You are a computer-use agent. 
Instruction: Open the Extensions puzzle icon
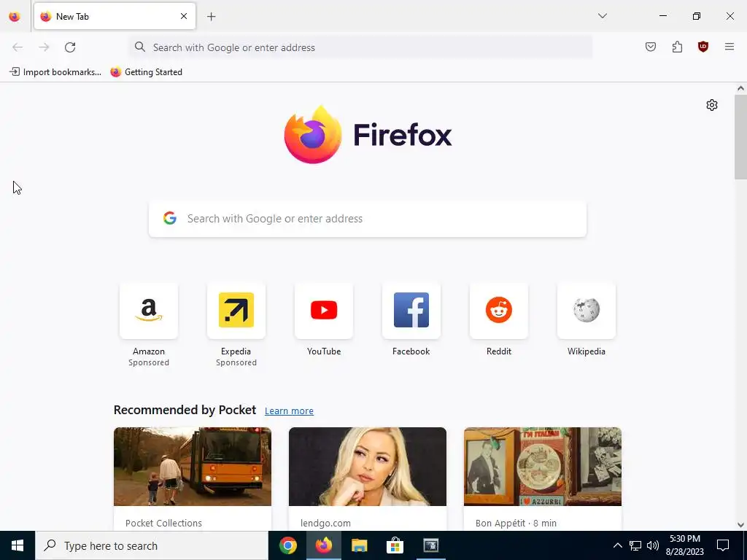click(677, 47)
